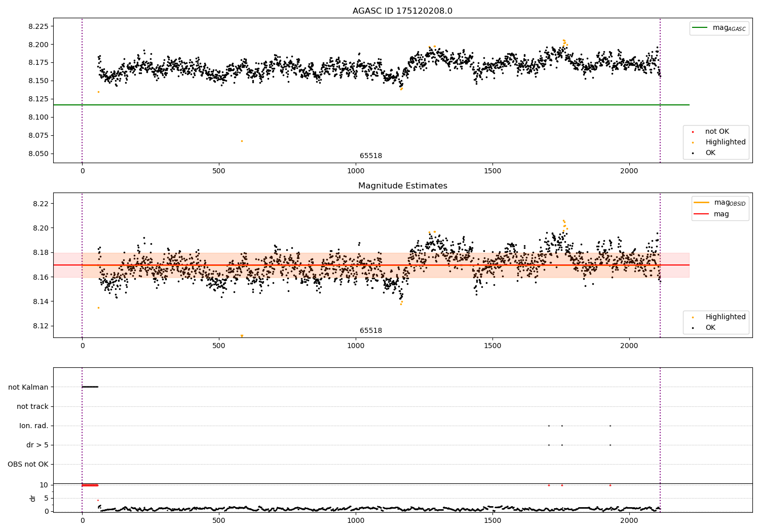Click y-axis tick 8.12 in magnitude estimates plot
Viewport: 760px width, 532px height.
coord(41,326)
